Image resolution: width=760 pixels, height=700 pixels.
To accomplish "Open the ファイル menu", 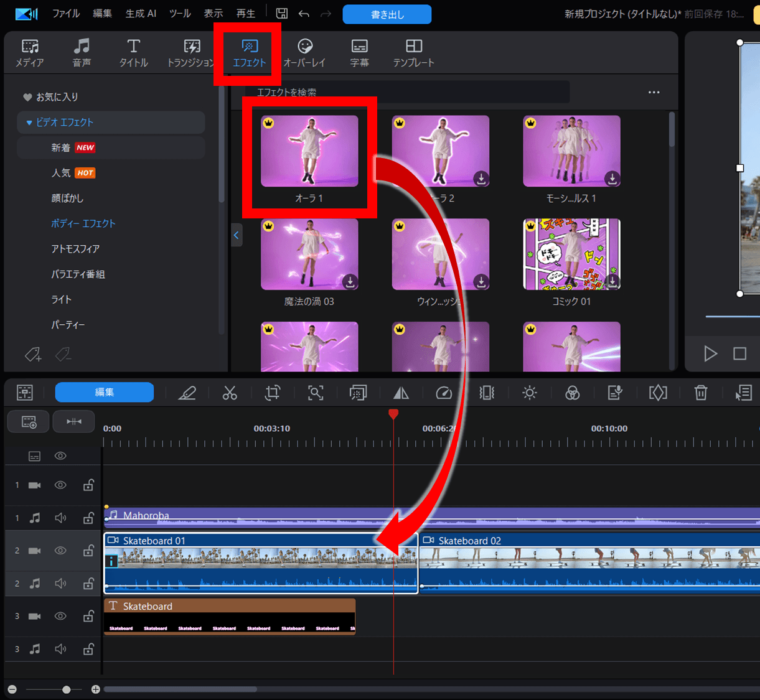I will coord(66,14).
